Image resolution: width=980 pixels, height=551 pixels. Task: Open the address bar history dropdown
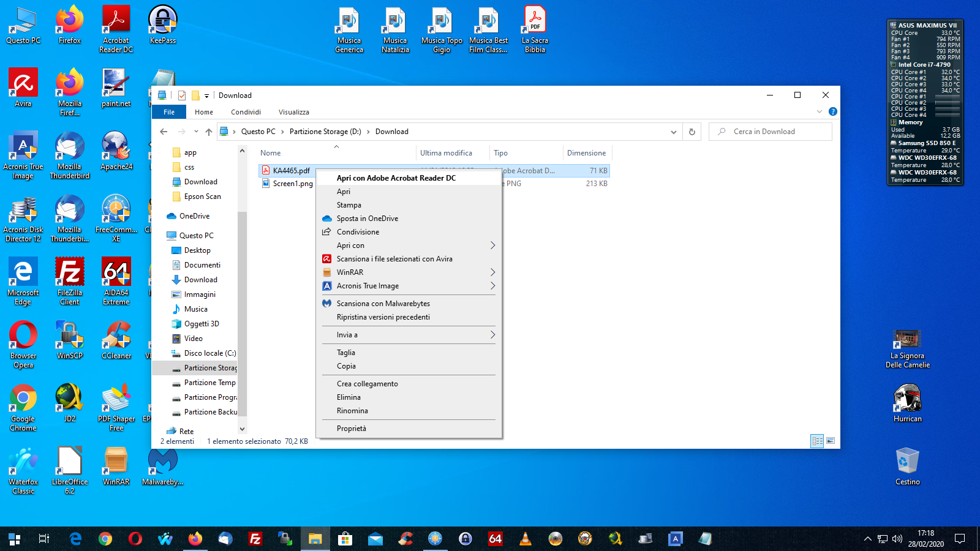pos(674,132)
